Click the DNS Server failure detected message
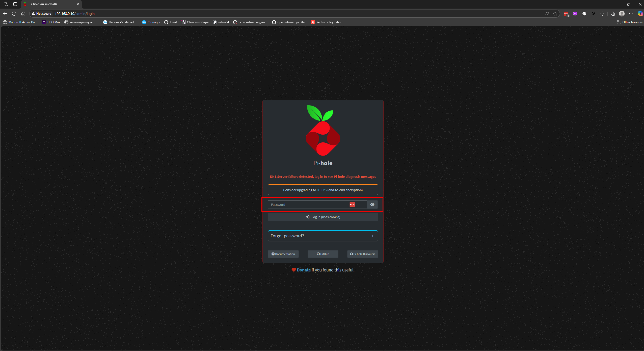 pos(323,177)
